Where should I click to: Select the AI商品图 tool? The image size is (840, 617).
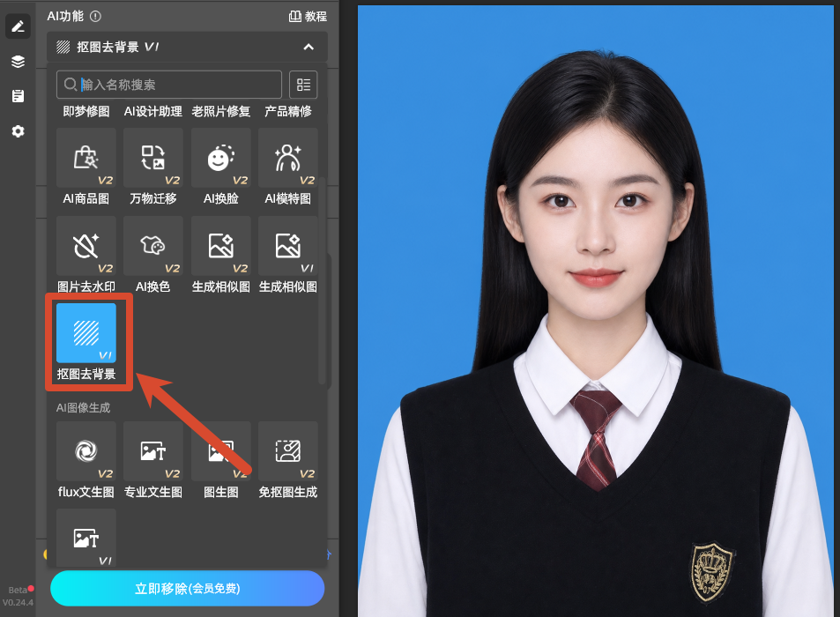pos(86,167)
